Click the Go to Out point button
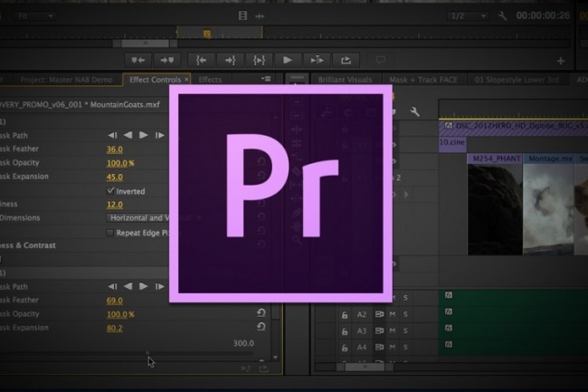This screenshot has height=392, width=588. pos(230,60)
